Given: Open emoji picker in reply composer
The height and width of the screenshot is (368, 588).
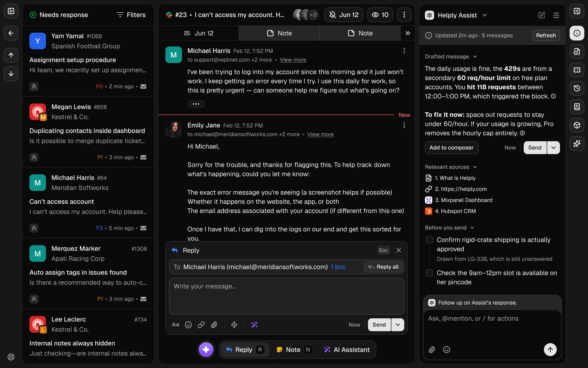Looking at the screenshot, I should tap(188, 325).
